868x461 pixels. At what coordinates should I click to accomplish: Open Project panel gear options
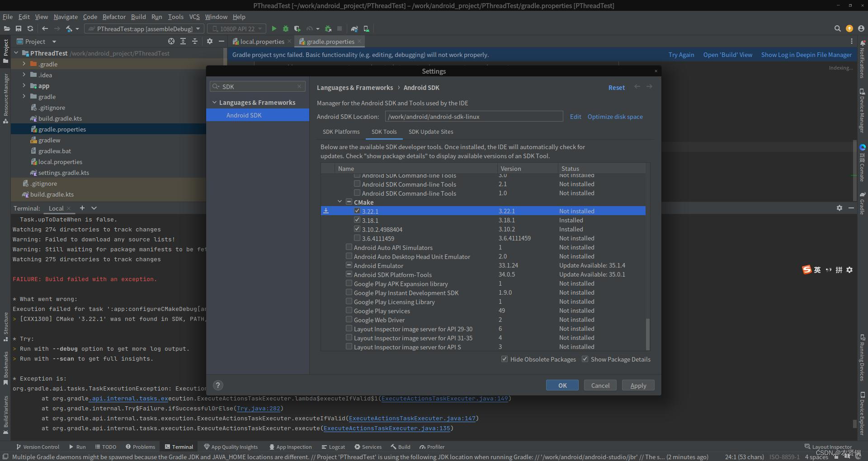(210, 41)
